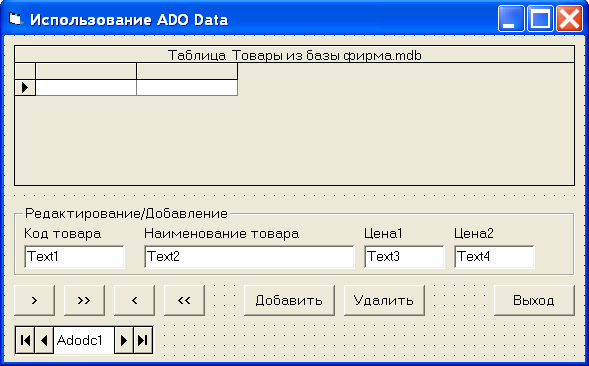Click the grid's top-left select-all corner

point(25,71)
